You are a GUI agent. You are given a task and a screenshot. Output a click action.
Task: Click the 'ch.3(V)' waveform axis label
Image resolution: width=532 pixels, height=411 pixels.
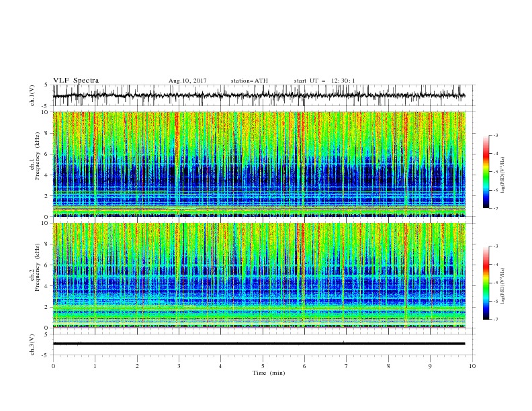tap(32, 345)
